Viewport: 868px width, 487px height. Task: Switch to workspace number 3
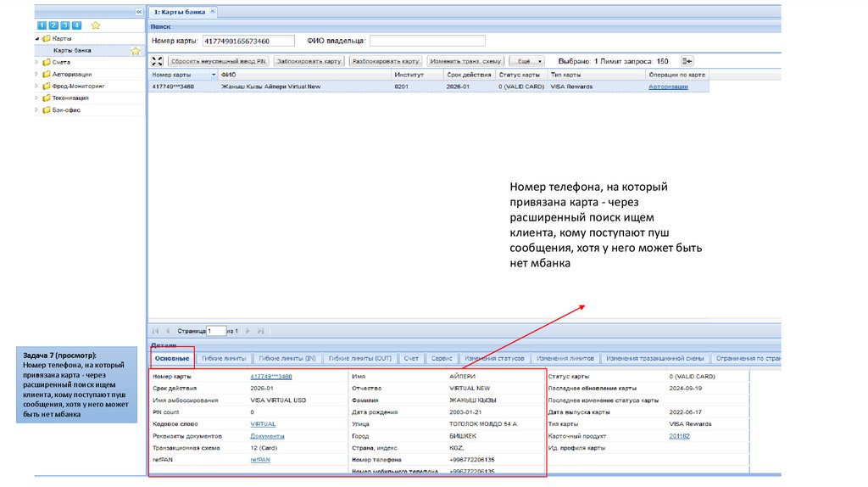[66, 26]
